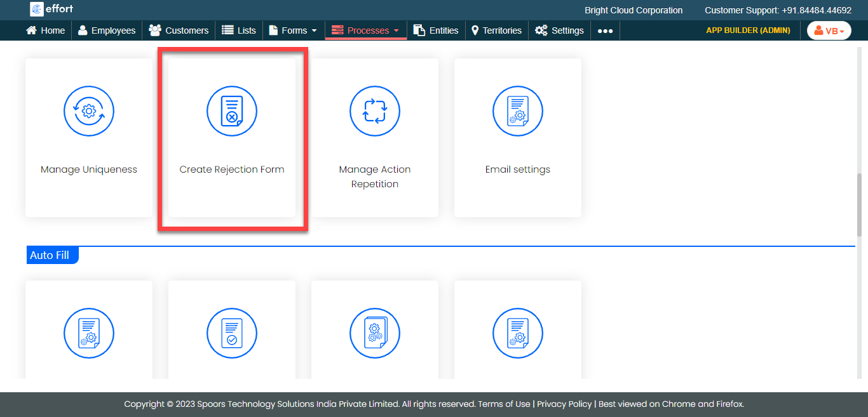
Task: Click the Manage Uniqueness gear icon
Action: click(89, 112)
